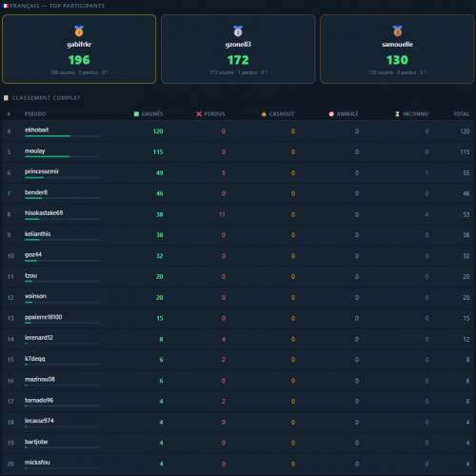Click bender8's gagnés value 46
The width and height of the screenshot is (476, 476).
[x=160, y=193]
